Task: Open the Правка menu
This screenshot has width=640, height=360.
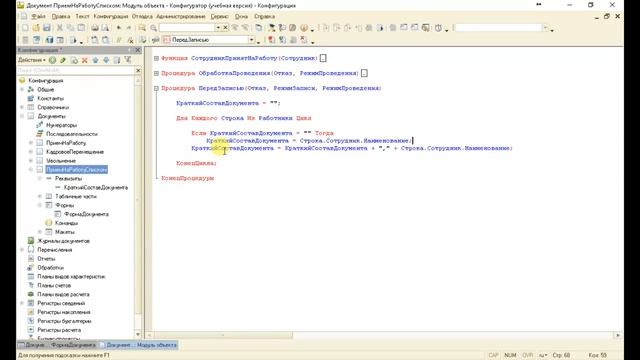Action: [61, 16]
